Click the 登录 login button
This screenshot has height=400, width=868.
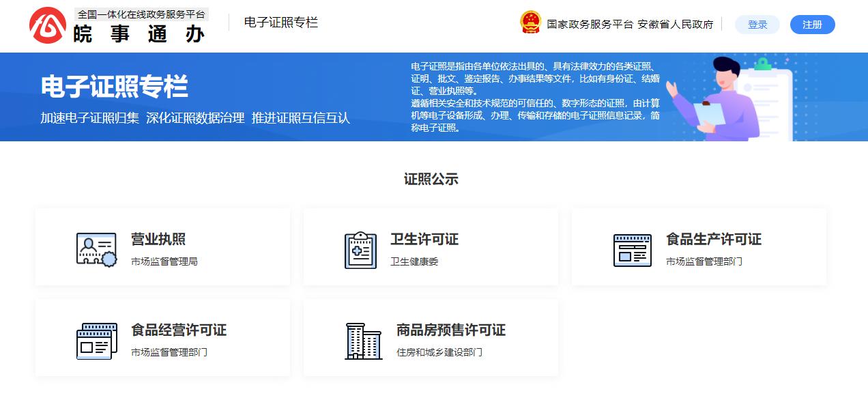[x=757, y=25]
